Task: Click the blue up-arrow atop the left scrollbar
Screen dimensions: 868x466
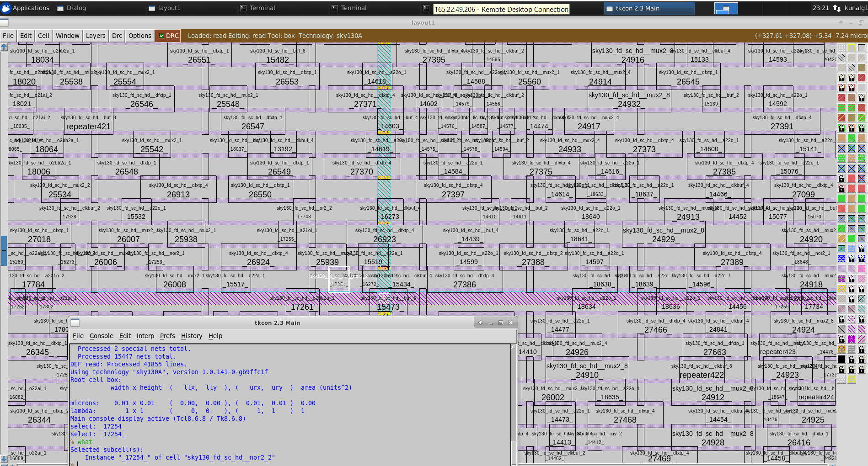Action: pyautogui.click(x=4, y=46)
